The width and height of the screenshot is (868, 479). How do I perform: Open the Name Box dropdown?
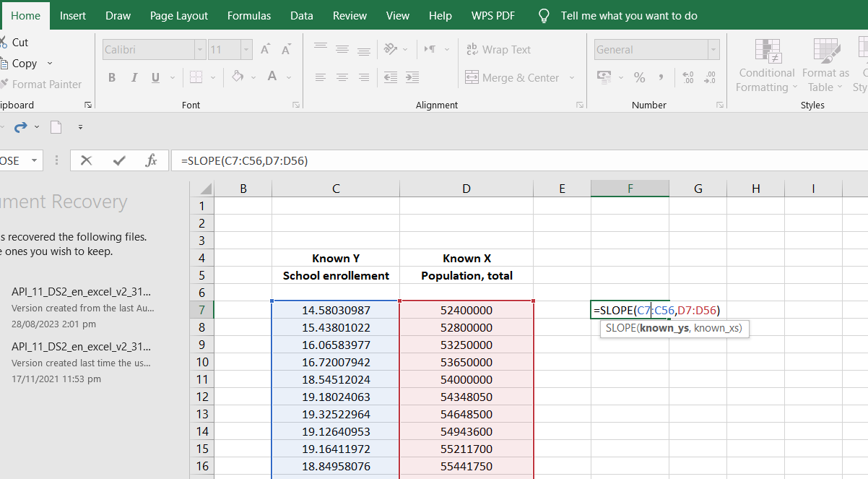34,160
